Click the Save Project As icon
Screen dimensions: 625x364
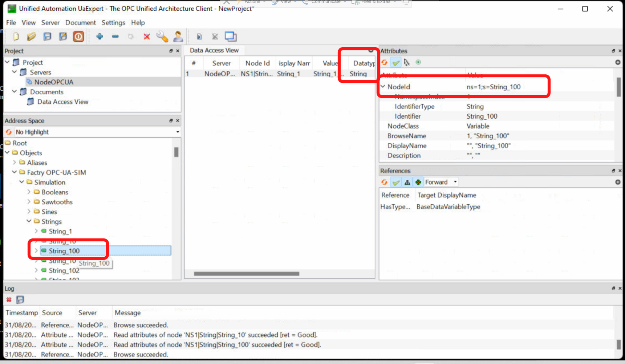63,36
